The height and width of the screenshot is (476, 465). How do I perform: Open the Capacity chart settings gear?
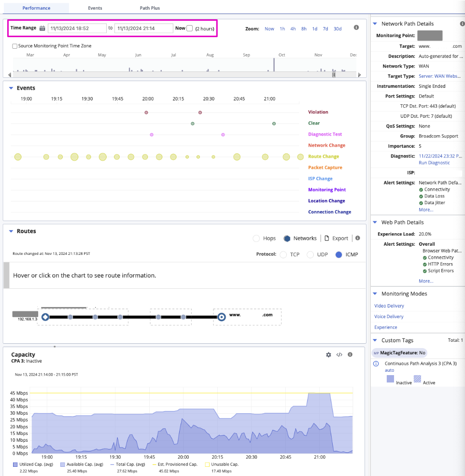(x=328, y=355)
